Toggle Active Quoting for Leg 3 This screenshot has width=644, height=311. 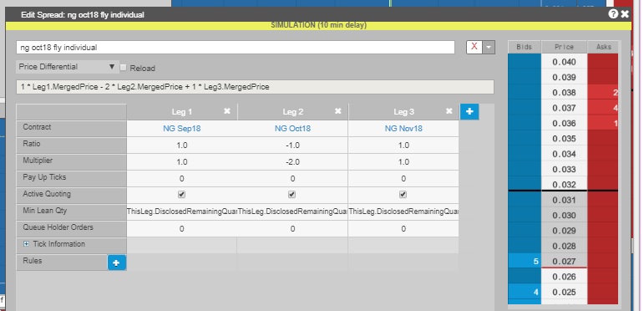[403, 194]
